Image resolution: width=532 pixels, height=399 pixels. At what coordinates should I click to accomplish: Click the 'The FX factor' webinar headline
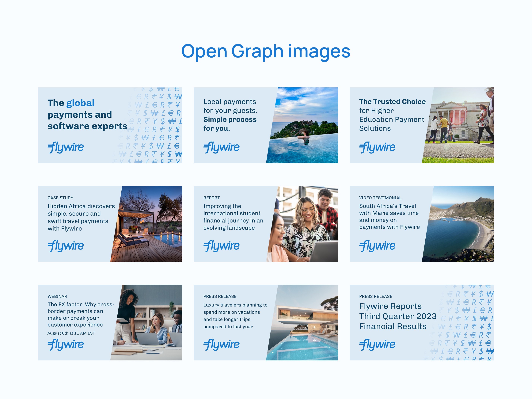tap(81, 315)
